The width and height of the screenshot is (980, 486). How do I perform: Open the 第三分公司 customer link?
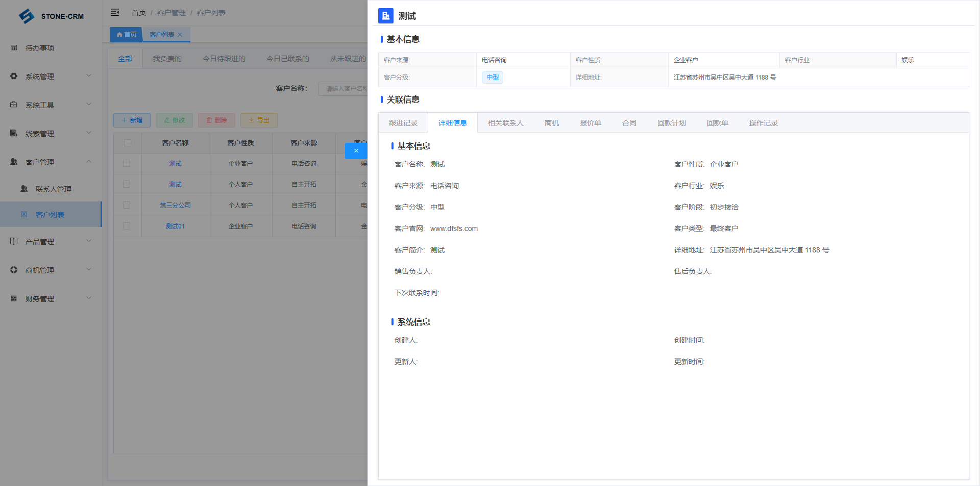[175, 206]
